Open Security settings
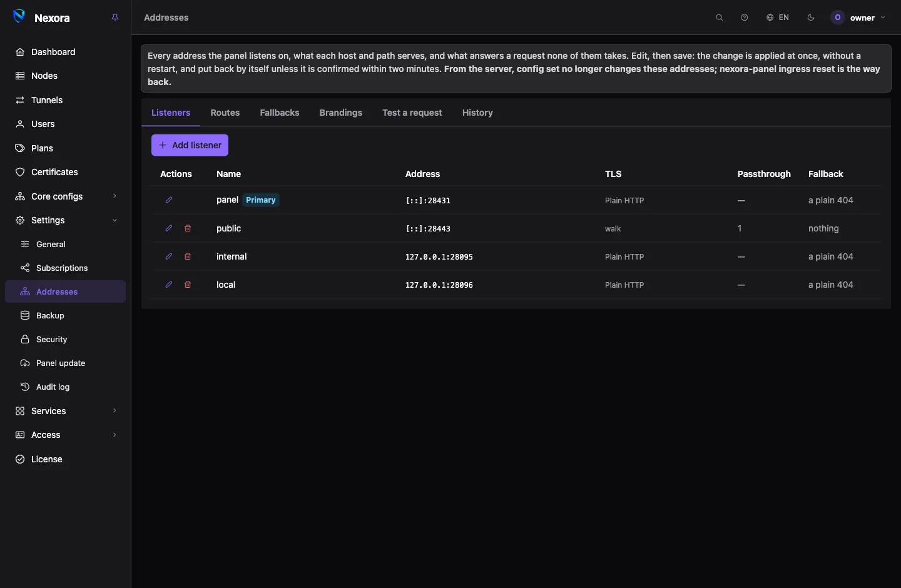 click(66, 339)
